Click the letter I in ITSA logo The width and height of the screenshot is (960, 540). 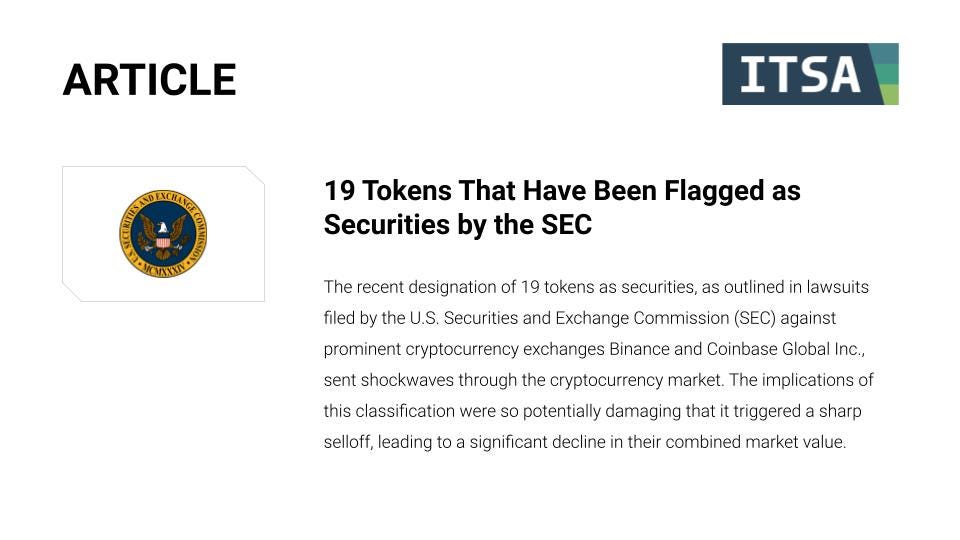tap(751, 75)
